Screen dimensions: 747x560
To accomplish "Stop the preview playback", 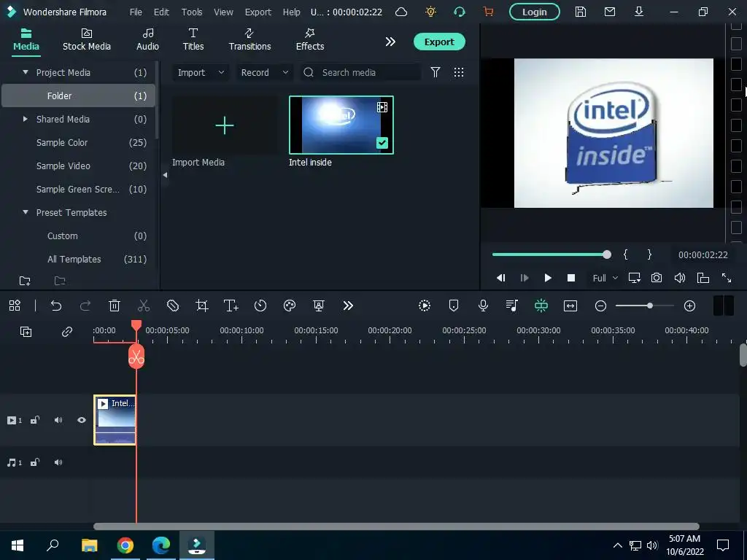I will 571,278.
